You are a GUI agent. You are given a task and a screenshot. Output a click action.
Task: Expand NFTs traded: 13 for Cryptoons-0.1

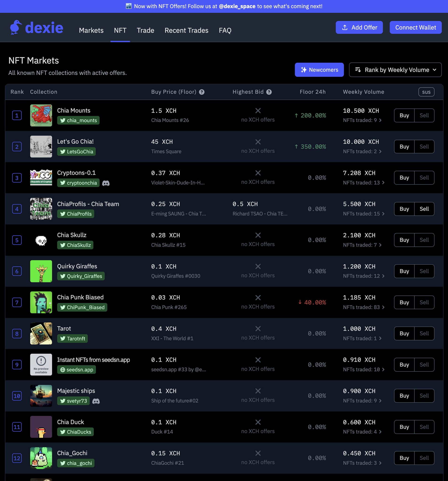pyautogui.click(x=364, y=183)
